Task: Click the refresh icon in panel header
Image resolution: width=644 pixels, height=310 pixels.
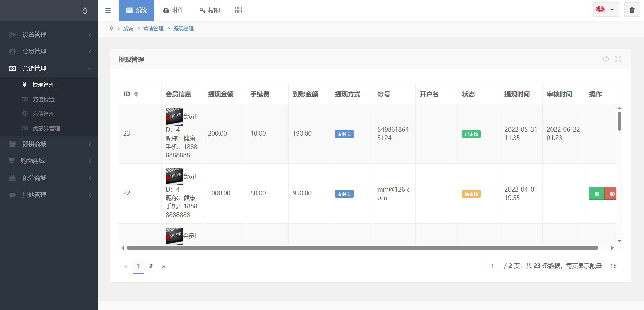Action: coord(606,59)
